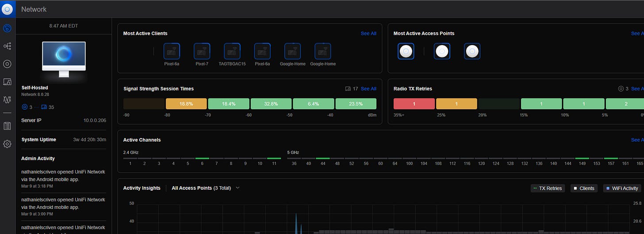644x234 pixels.
Task: Click active 2.4 GHz channel 6 segment
Action: [202, 158]
